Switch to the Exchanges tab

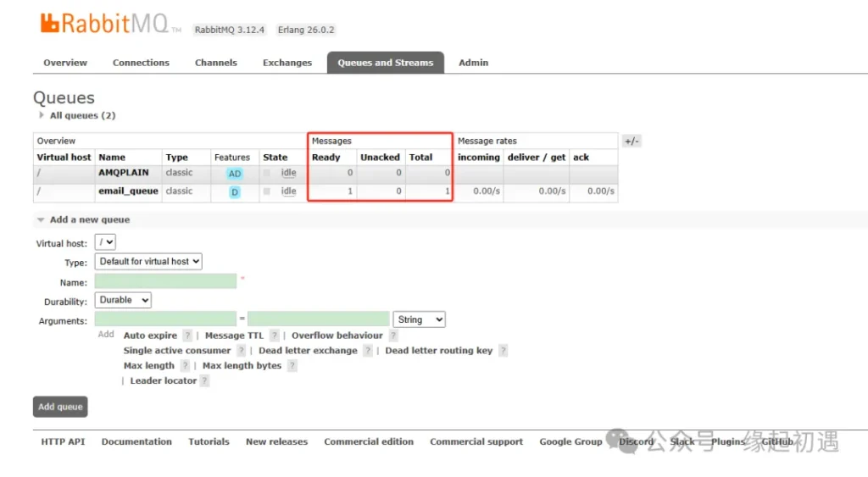(x=287, y=63)
